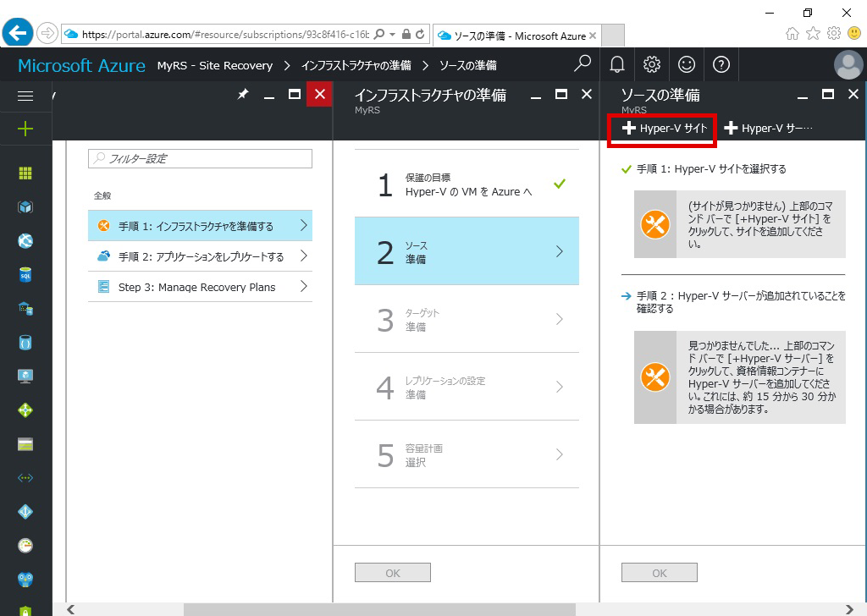Click the scrollbar right arrow
Image resolution: width=867 pixels, height=616 pixels.
[850, 609]
